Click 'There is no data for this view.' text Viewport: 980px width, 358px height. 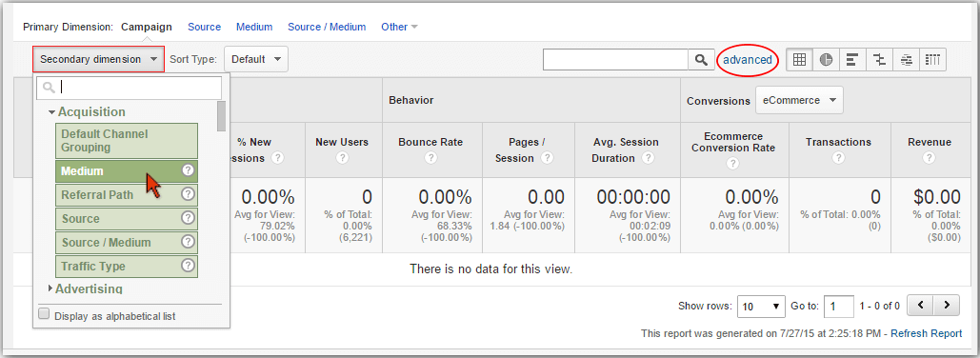click(x=491, y=269)
